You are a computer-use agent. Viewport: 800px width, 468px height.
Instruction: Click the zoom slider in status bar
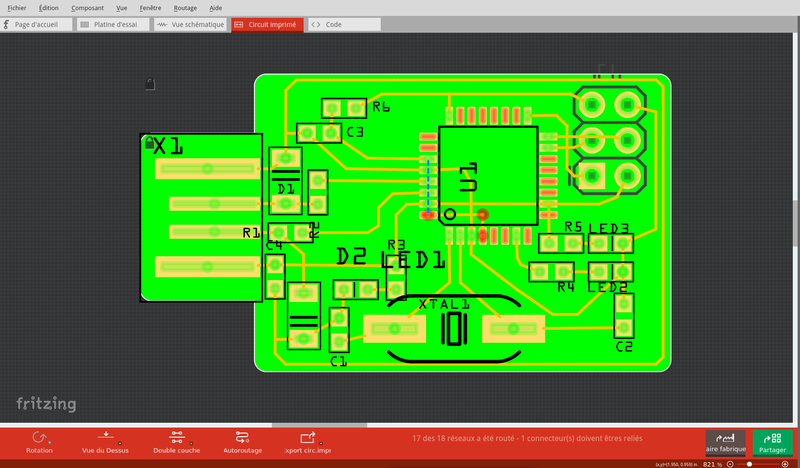[760, 464]
